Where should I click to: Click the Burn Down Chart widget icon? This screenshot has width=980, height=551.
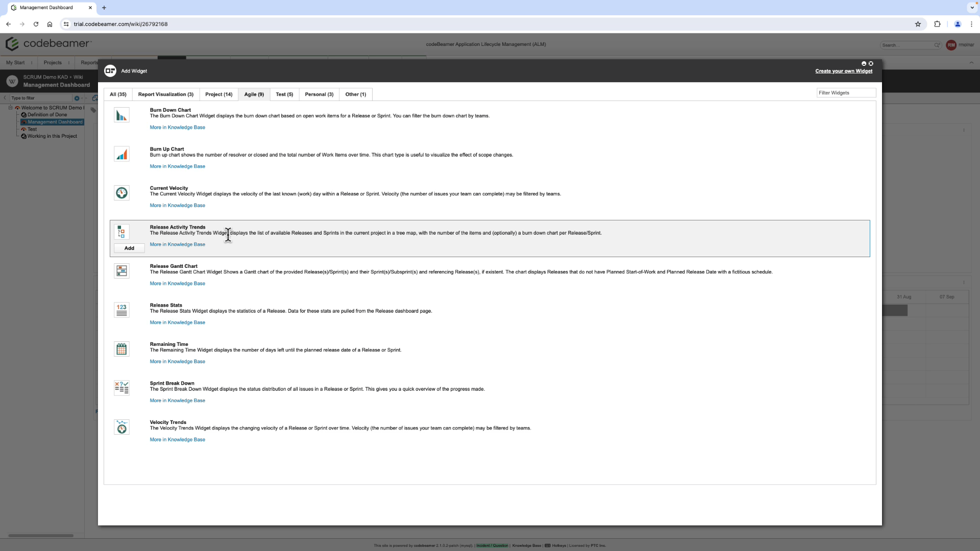click(121, 115)
